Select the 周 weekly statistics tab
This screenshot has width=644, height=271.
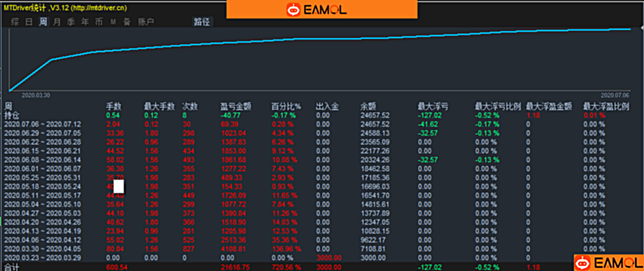point(43,22)
